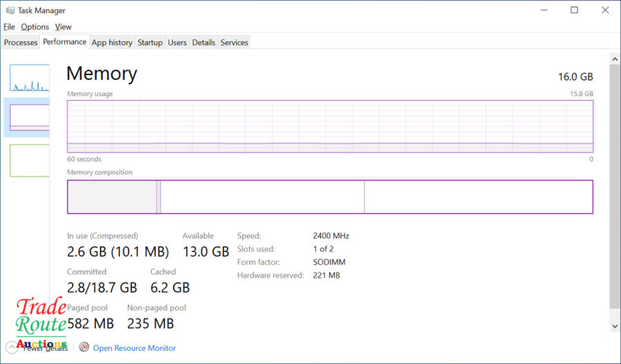Click the Memory composition bar

click(x=330, y=196)
